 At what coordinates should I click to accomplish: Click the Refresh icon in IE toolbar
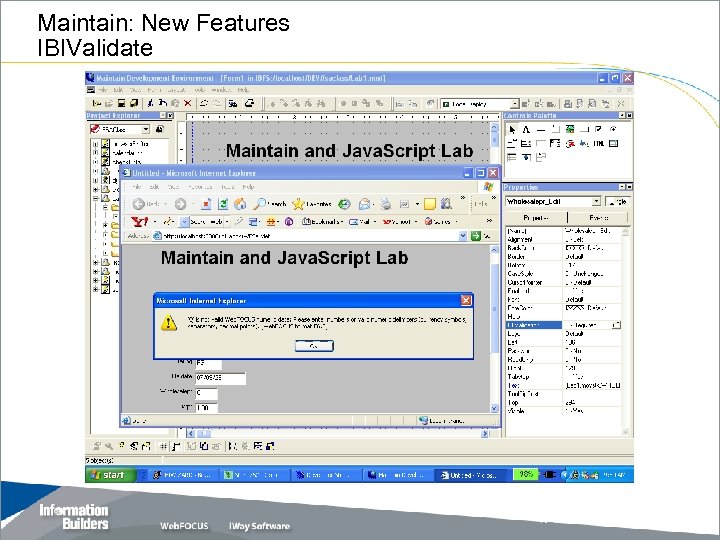tap(223, 204)
